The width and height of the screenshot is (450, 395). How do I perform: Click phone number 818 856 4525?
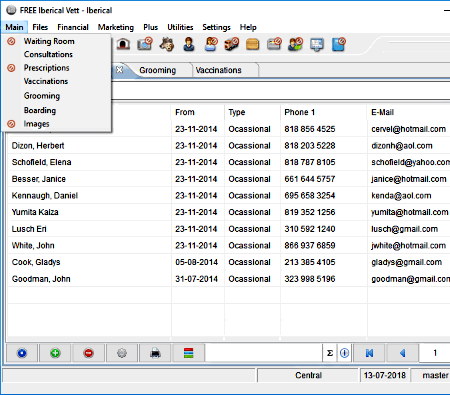310,129
